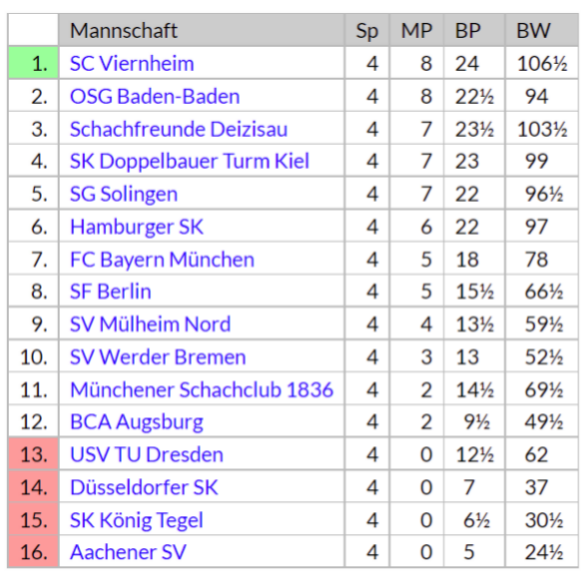
Task: Click the MP column header
Action: [416, 30]
